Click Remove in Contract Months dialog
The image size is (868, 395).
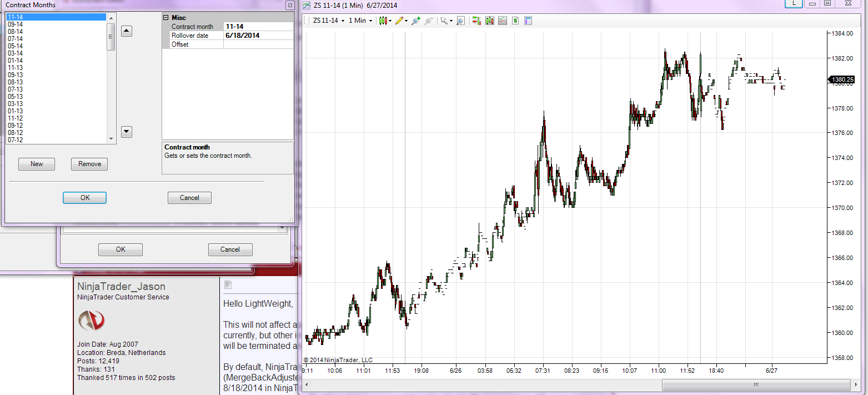point(89,164)
